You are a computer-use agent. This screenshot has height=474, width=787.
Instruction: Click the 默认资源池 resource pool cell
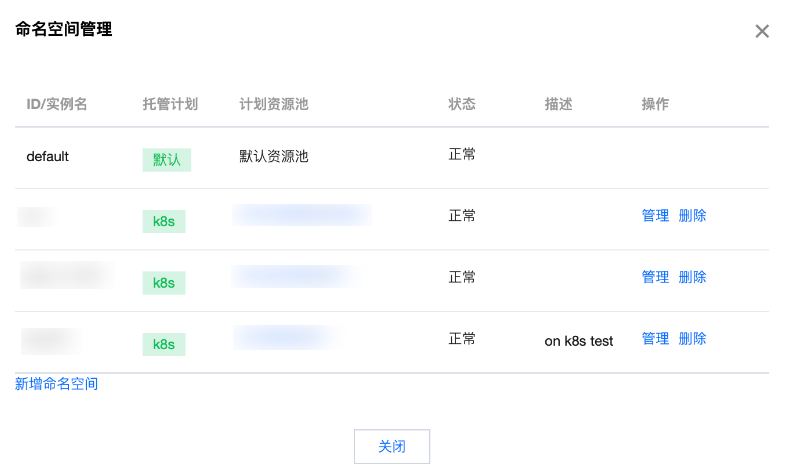point(274,156)
